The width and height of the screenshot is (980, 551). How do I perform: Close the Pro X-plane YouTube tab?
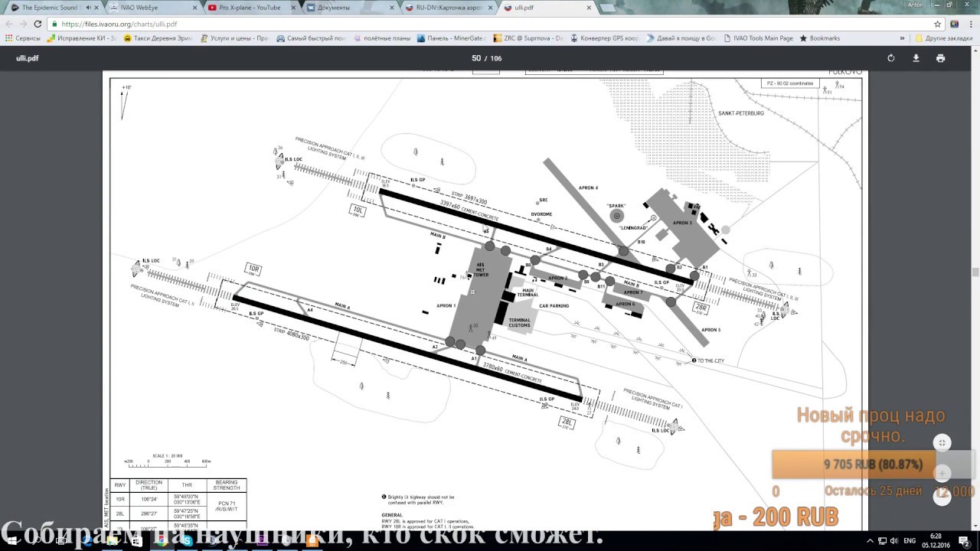point(294,8)
